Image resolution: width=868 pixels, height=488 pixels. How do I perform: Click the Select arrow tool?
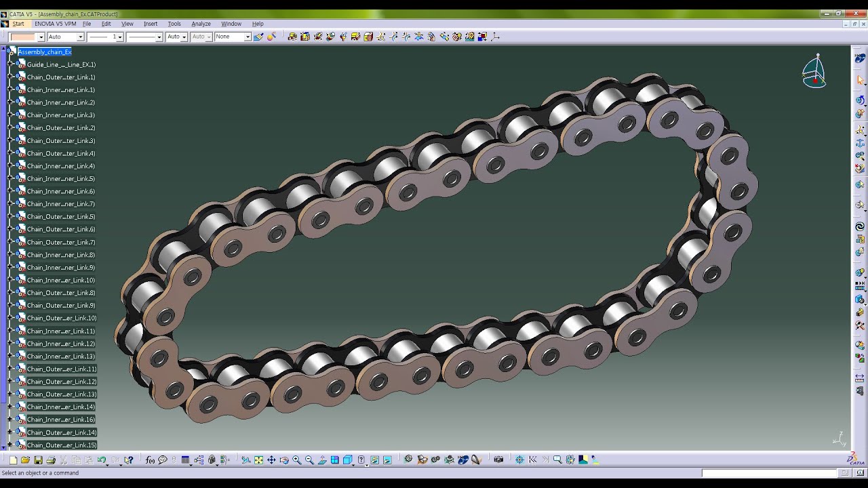pyautogui.click(x=860, y=80)
